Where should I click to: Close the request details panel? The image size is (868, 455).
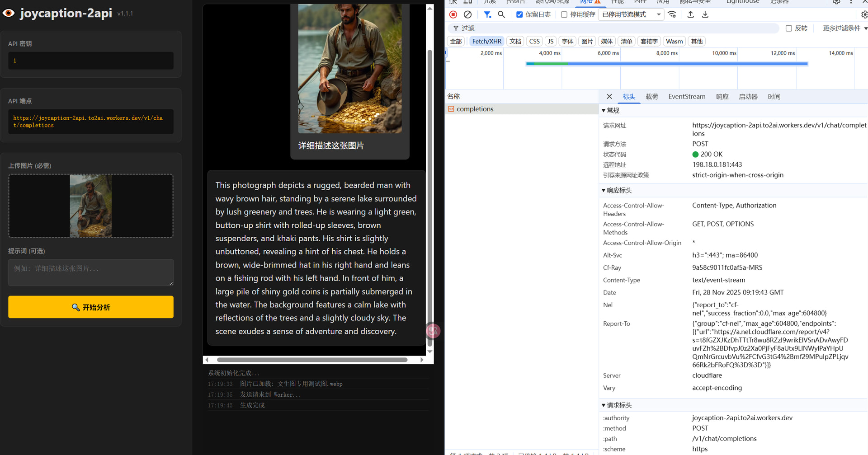tap(609, 97)
